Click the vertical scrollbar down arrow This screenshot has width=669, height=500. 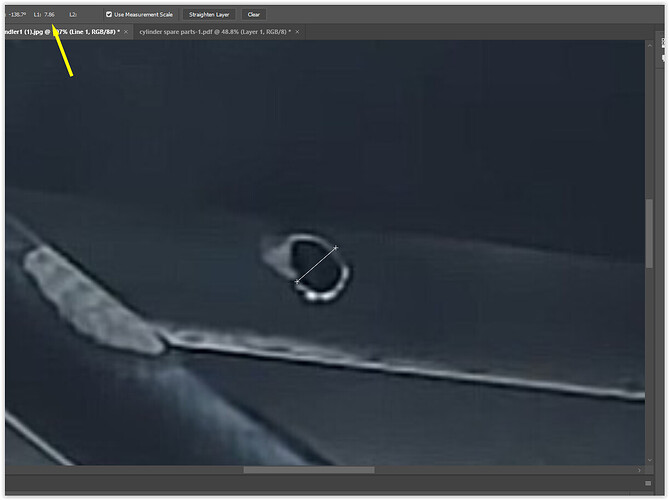point(649,460)
